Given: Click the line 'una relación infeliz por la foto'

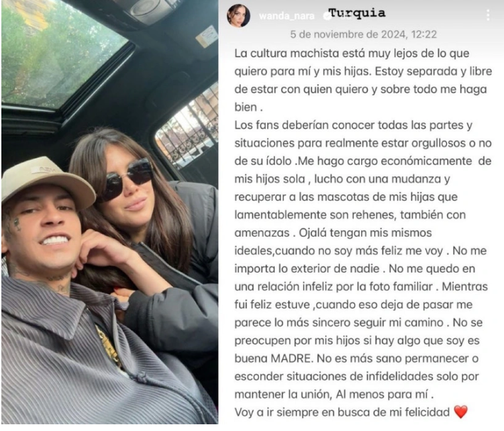Looking at the screenshot, I should tap(361, 287).
